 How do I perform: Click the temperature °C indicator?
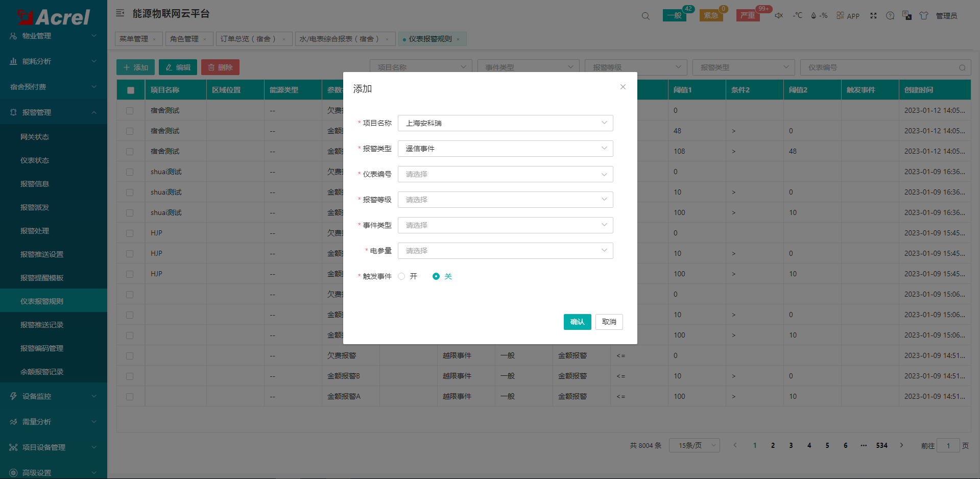click(x=798, y=15)
